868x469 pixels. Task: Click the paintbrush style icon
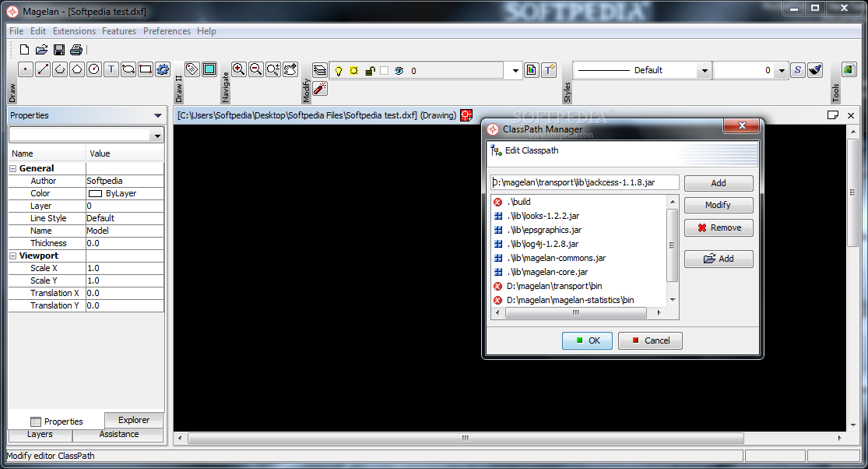point(815,70)
